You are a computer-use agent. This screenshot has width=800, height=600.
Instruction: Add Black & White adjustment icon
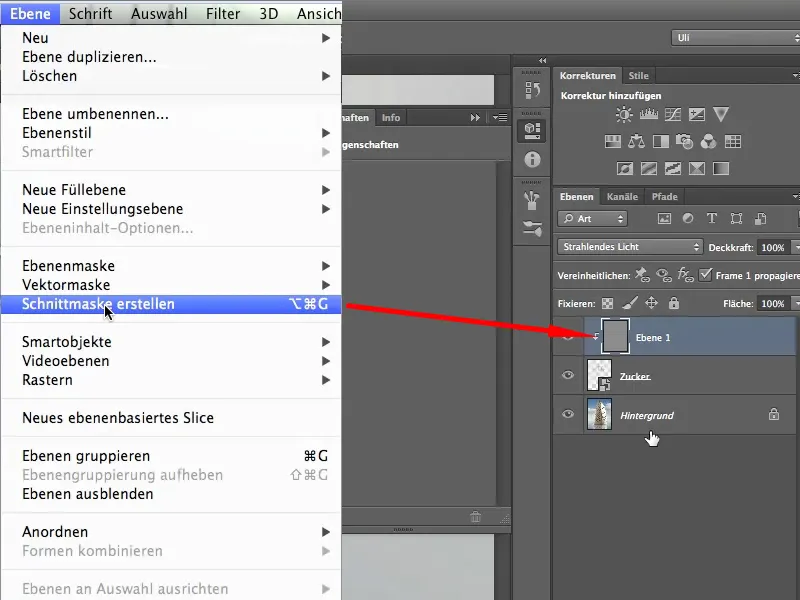[x=661, y=141]
